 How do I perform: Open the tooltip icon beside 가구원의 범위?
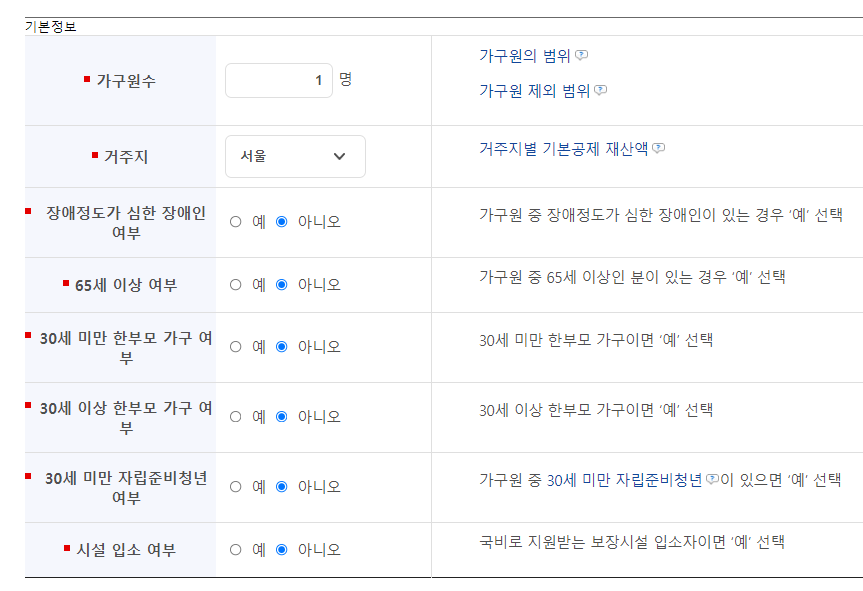pyautogui.click(x=581, y=56)
